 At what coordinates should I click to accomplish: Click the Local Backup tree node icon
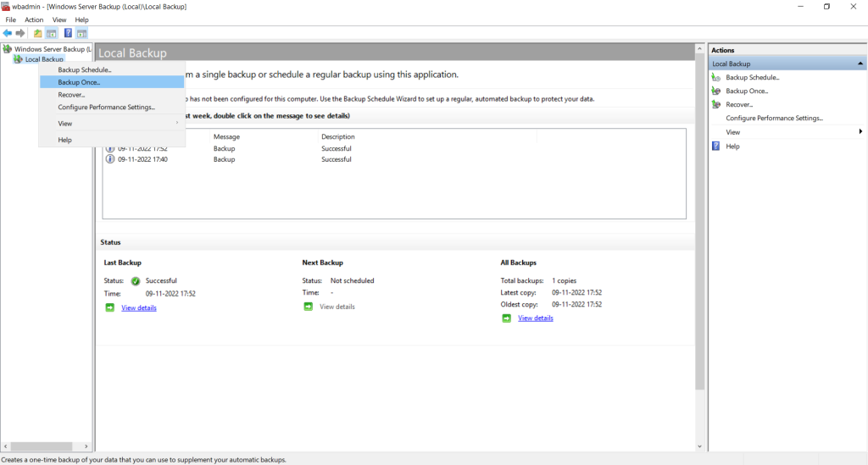pyautogui.click(x=18, y=58)
